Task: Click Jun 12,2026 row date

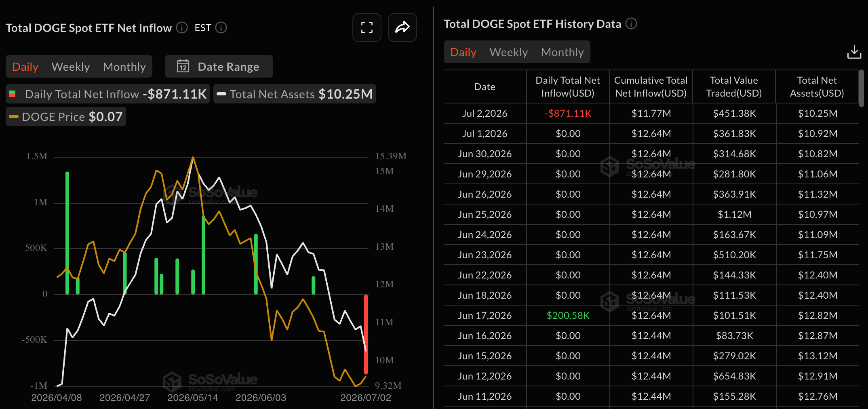Action: tap(485, 376)
